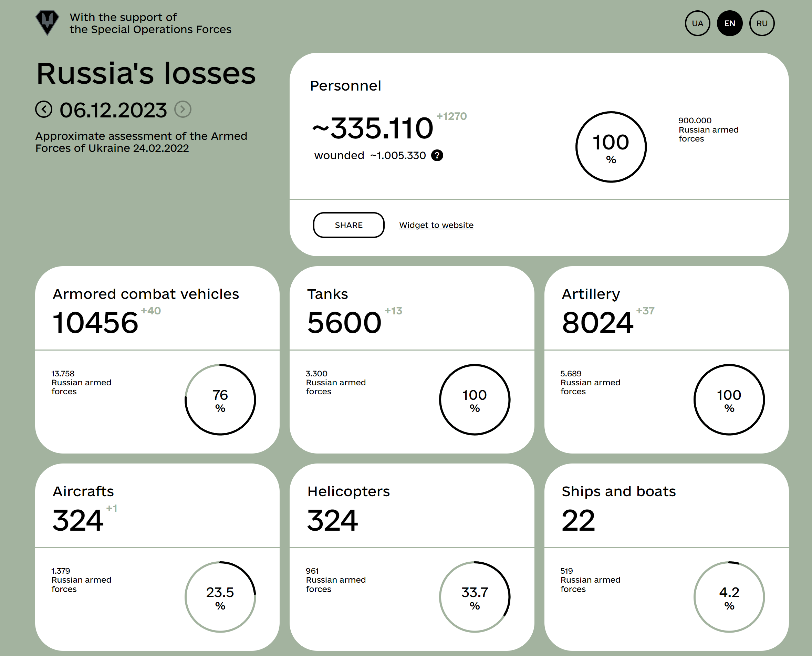Click the 76% armored vehicles progress ring
Screen dimensions: 812x656
[x=220, y=400]
